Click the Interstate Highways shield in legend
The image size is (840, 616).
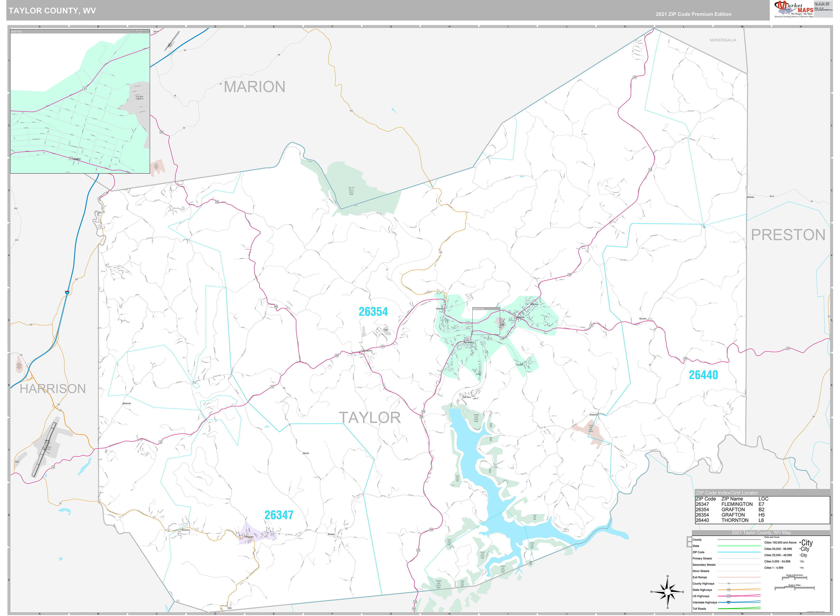(729, 602)
